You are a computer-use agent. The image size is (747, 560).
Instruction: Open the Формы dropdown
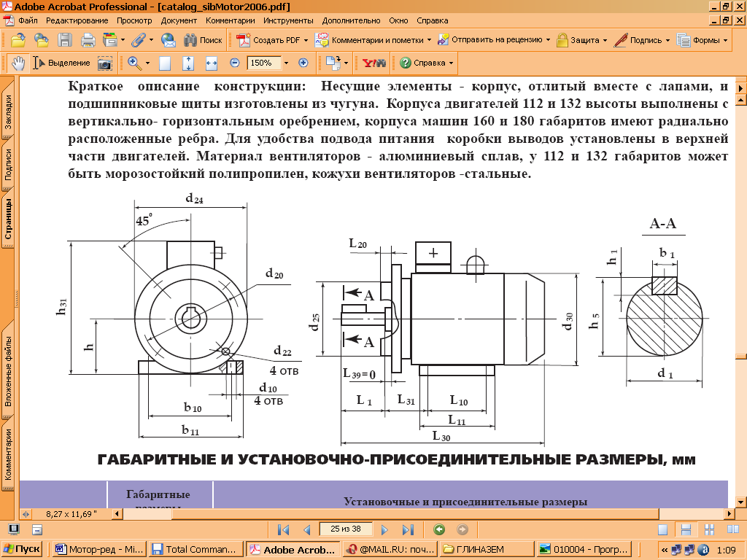726,40
